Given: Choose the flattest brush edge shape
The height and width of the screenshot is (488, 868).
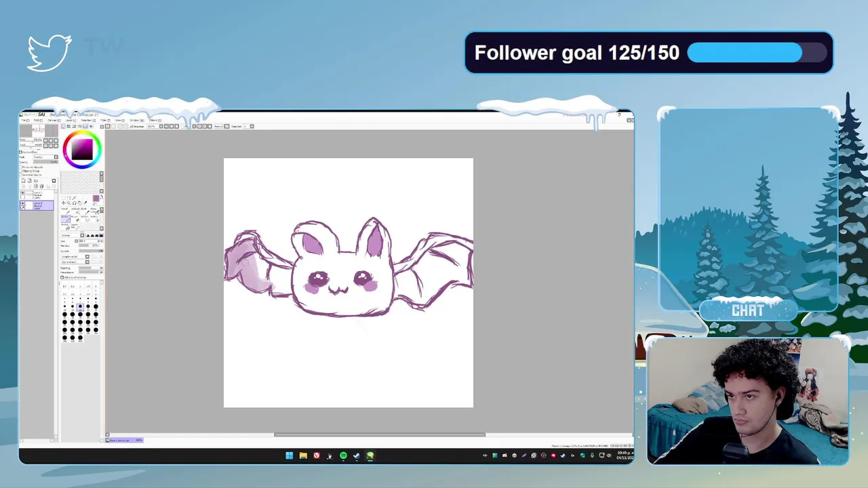Looking at the screenshot, I should click(x=101, y=235).
